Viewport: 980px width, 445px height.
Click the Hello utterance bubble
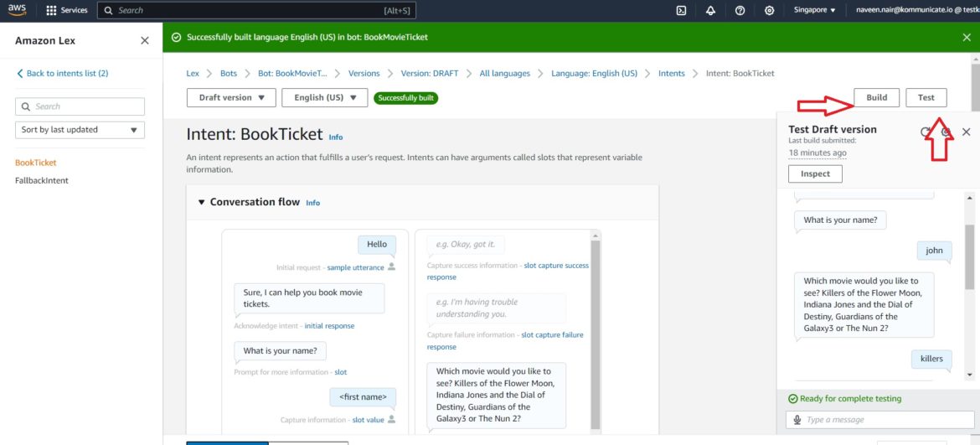click(377, 245)
